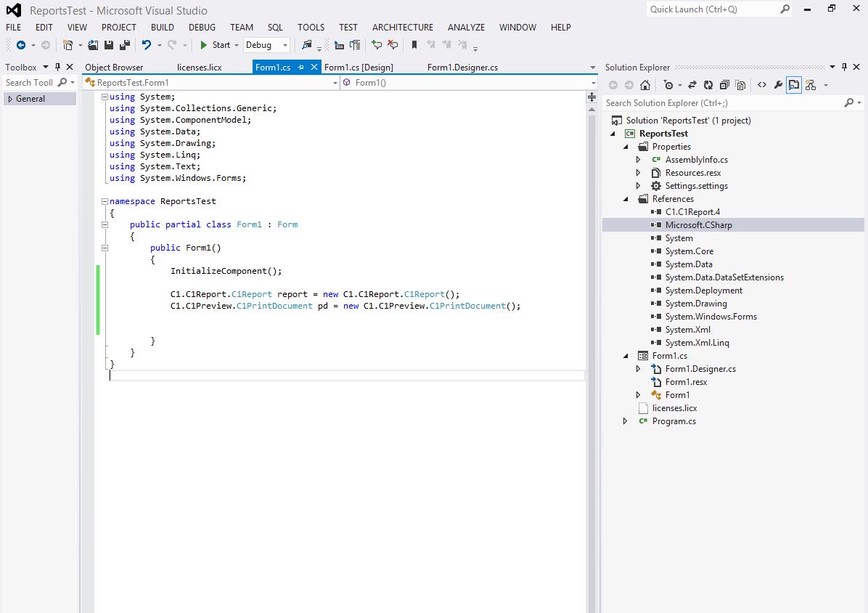Switch to the Form1.Designer.cs tab

click(462, 67)
